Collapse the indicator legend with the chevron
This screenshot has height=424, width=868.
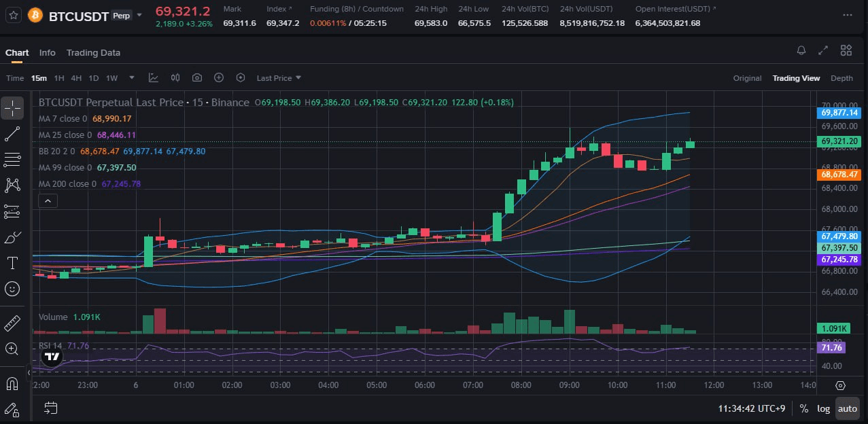tap(48, 200)
